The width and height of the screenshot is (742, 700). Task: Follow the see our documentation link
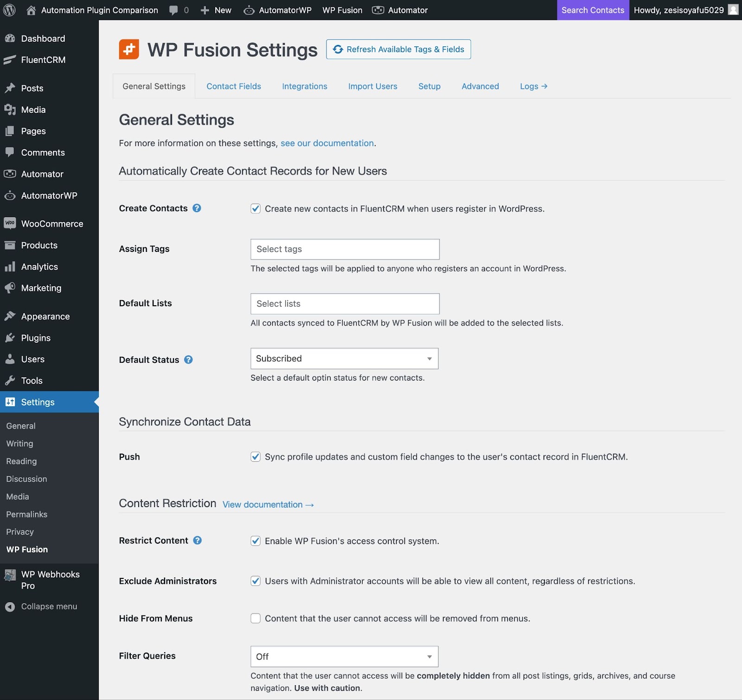327,143
